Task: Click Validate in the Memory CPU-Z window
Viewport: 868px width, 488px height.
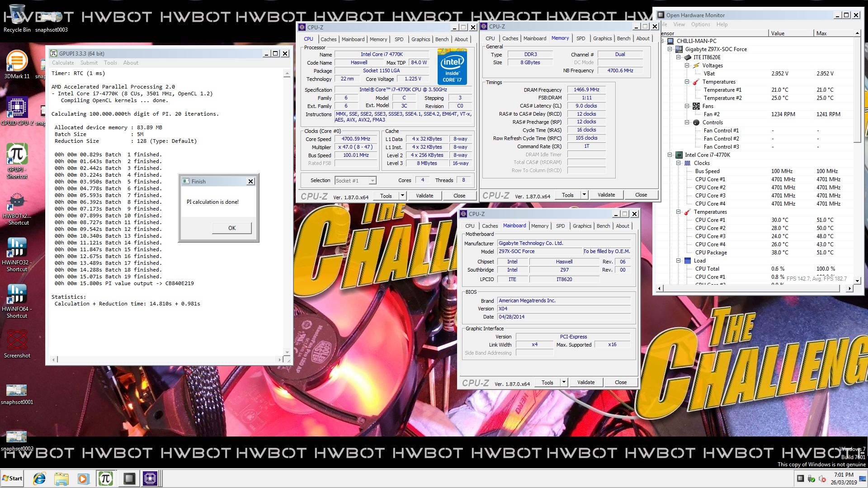Action: (x=606, y=195)
